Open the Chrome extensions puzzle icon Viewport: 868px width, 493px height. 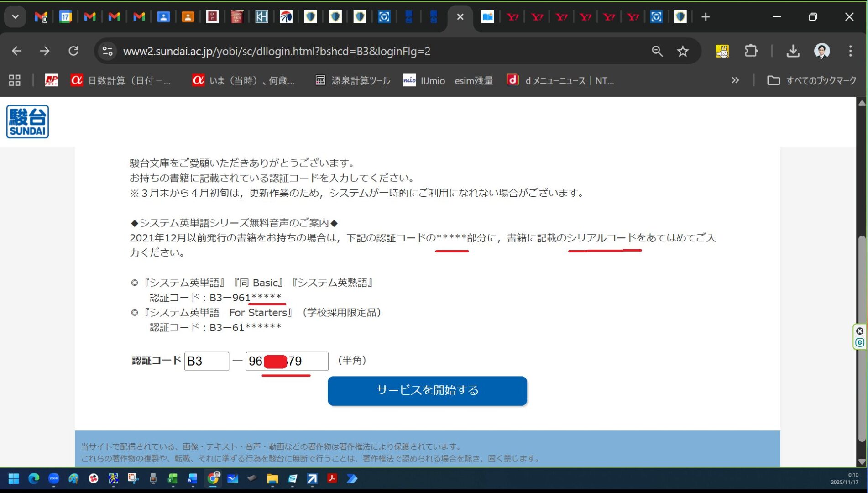tap(751, 51)
